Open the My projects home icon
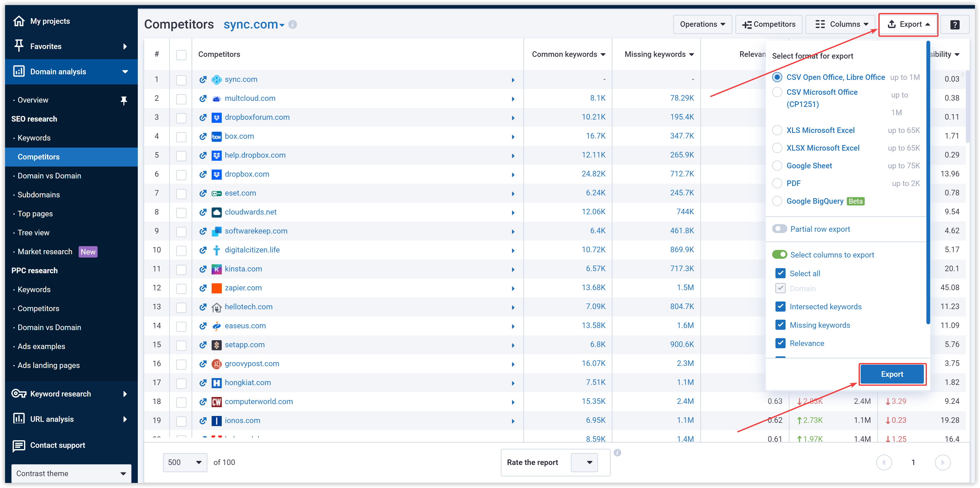This screenshot has width=980, height=488. pos(19,21)
